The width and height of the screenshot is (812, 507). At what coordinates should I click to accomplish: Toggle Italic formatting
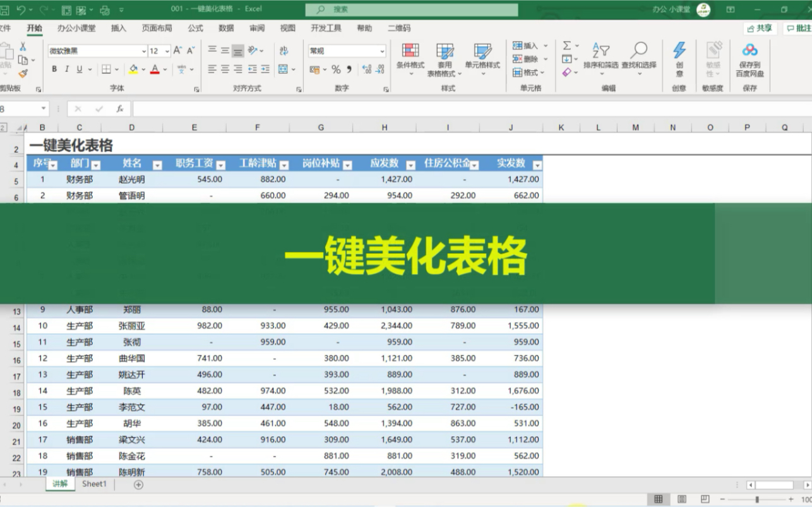click(67, 69)
